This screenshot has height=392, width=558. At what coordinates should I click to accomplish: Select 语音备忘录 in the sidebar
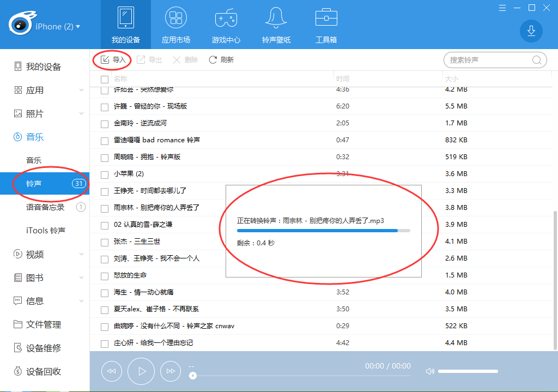point(45,207)
